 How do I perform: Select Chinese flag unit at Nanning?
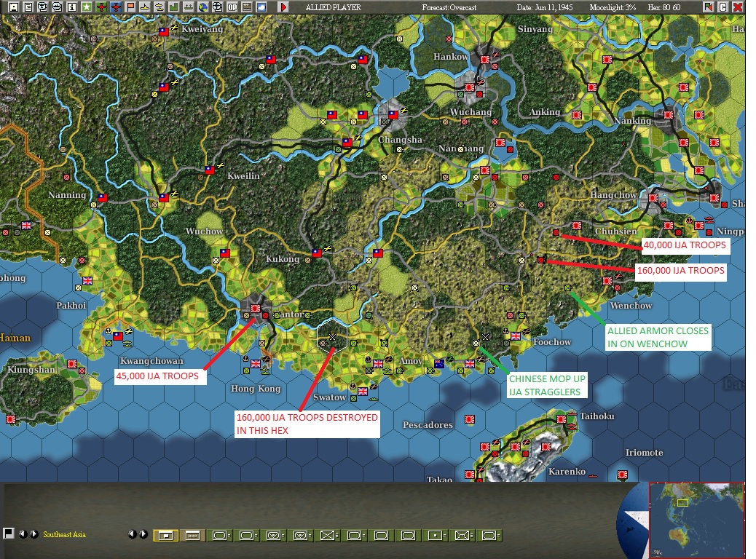(102, 197)
